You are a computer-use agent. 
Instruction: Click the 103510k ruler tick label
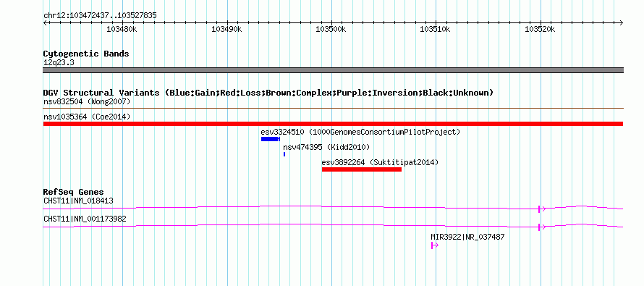click(x=436, y=29)
